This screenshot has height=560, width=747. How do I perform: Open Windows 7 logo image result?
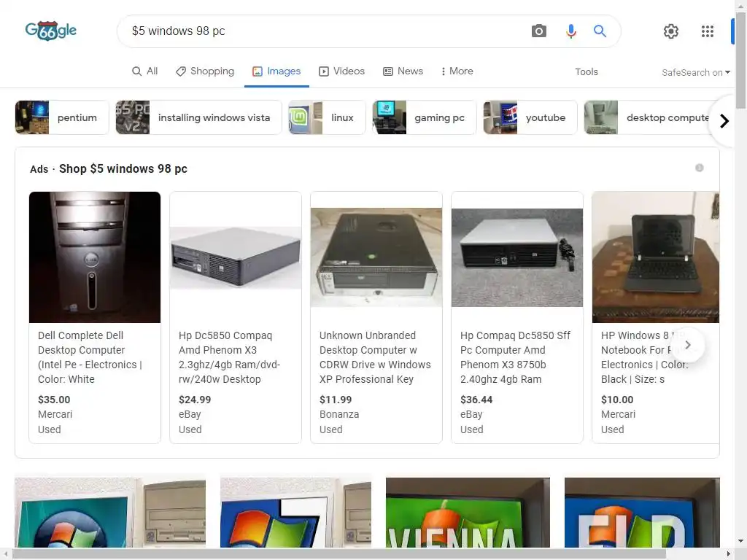296,513
